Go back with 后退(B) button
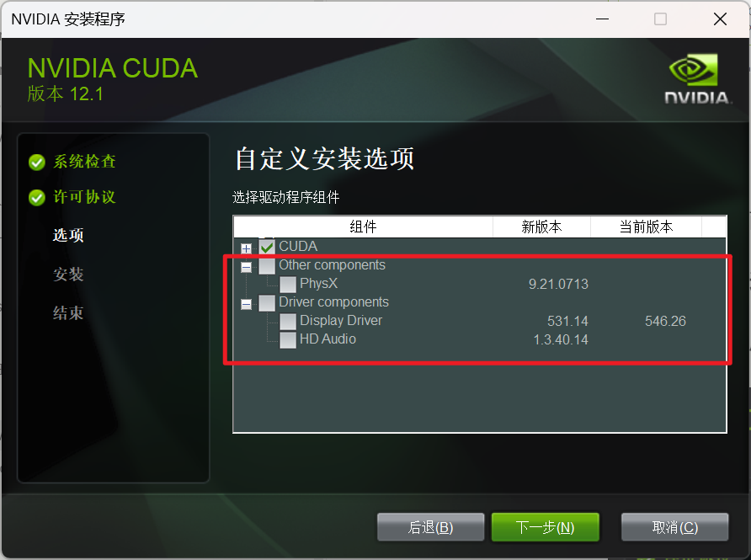 point(430,527)
